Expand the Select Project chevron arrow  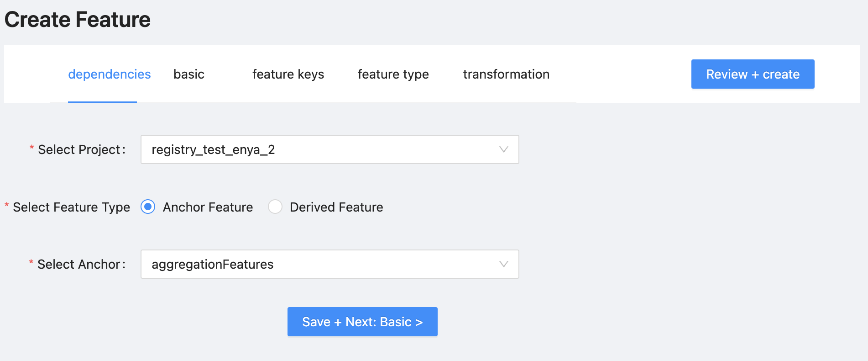tap(503, 149)
